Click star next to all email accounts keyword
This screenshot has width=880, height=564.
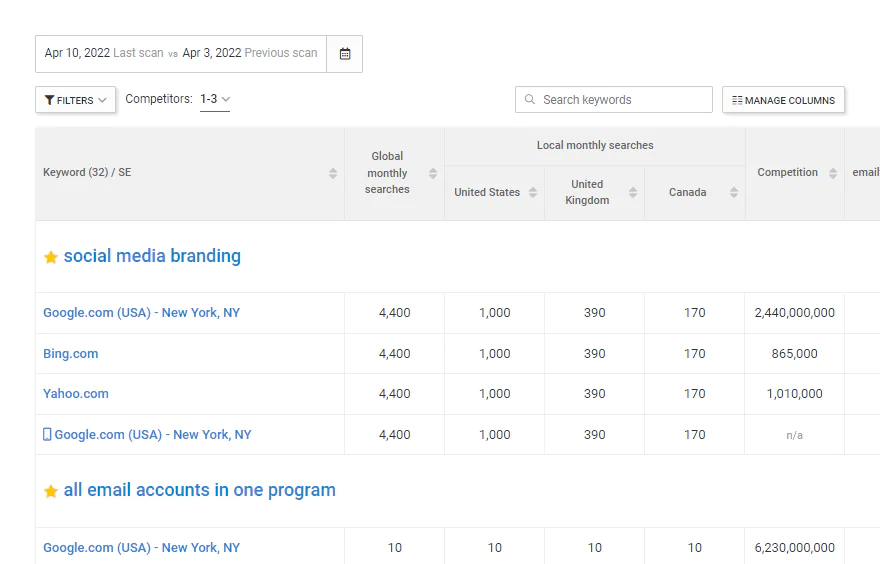[51, 491]
